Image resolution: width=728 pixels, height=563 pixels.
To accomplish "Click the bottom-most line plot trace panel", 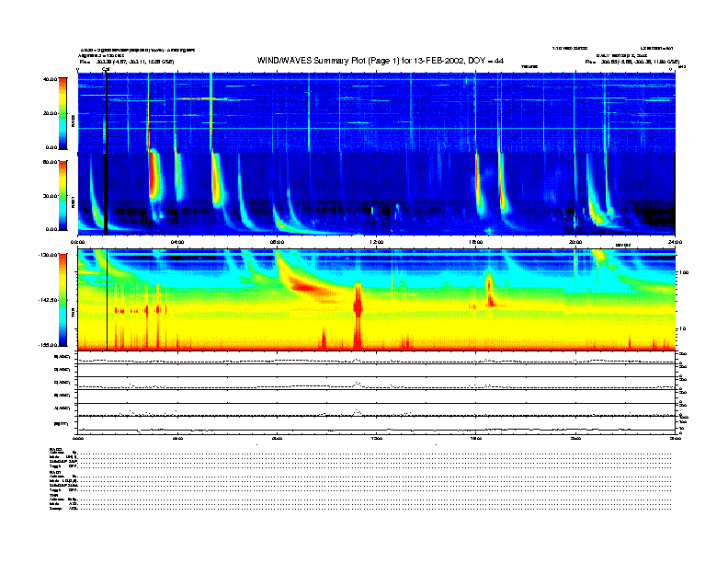I will [x=377, y=425].
